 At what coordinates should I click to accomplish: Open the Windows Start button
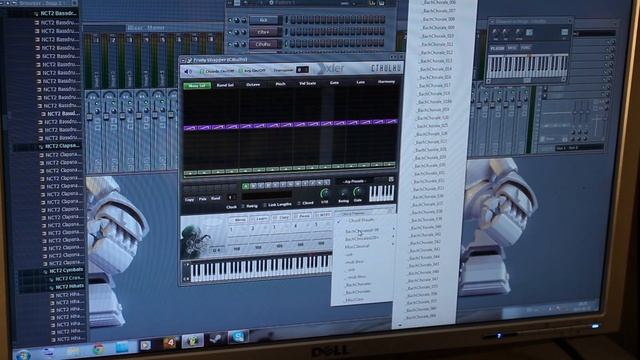(x=22, y=354)
